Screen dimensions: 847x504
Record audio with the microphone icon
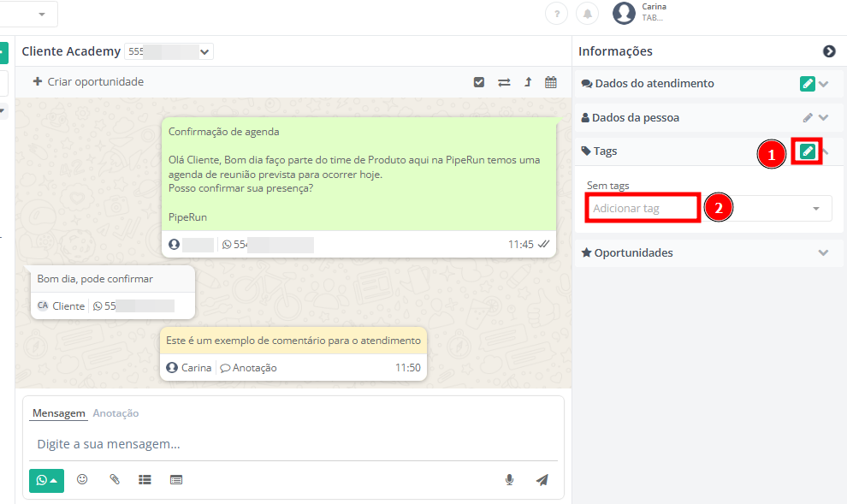point(509,480)
